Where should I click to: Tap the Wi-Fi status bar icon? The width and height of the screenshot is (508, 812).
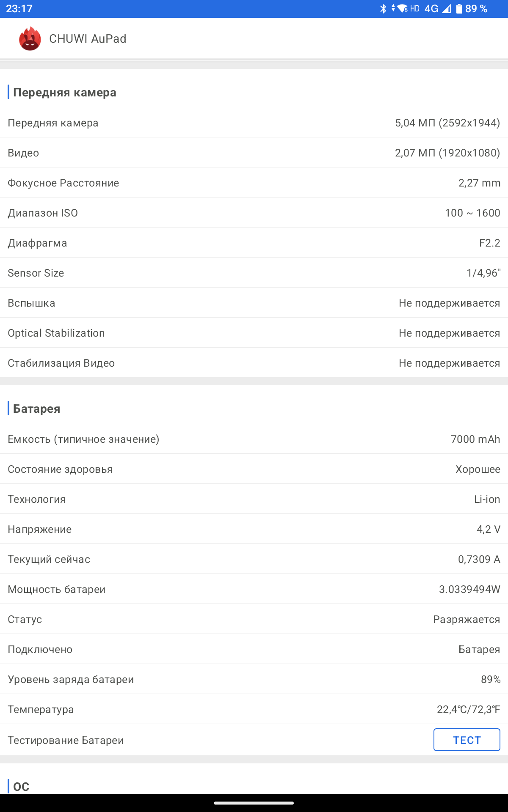click(402, 8)
